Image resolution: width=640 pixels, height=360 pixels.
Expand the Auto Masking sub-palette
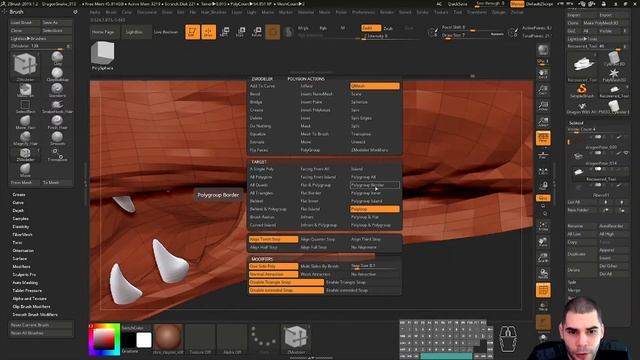[25, 282]
